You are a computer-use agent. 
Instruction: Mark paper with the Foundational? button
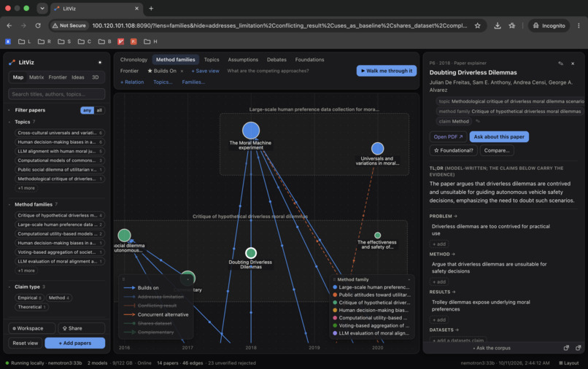pos(453,150)
